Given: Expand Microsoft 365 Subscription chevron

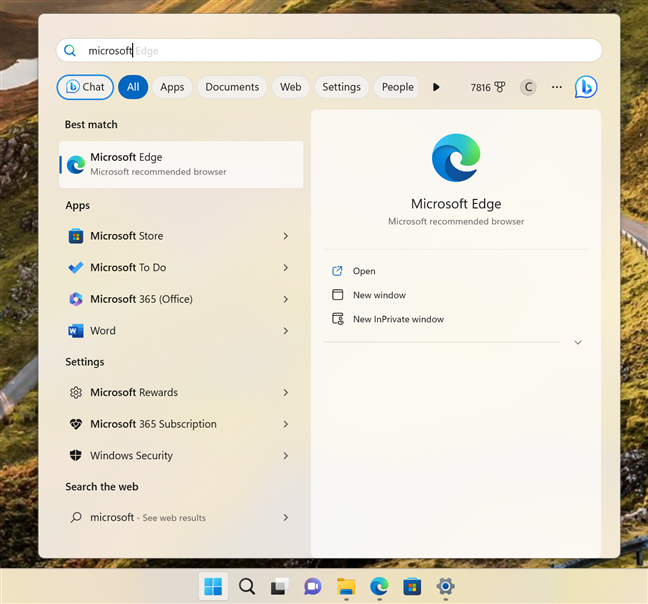Looking at the screenshot, I should (x=286, y=424).
